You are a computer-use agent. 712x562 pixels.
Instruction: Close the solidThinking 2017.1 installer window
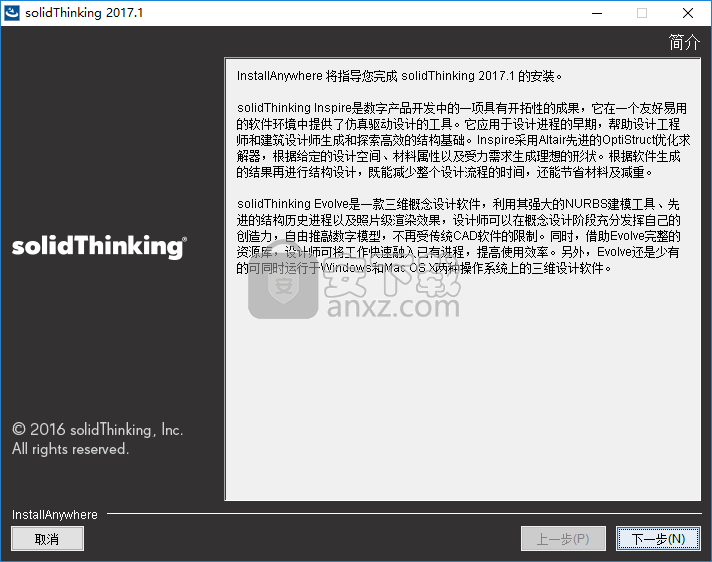[687, 13]
